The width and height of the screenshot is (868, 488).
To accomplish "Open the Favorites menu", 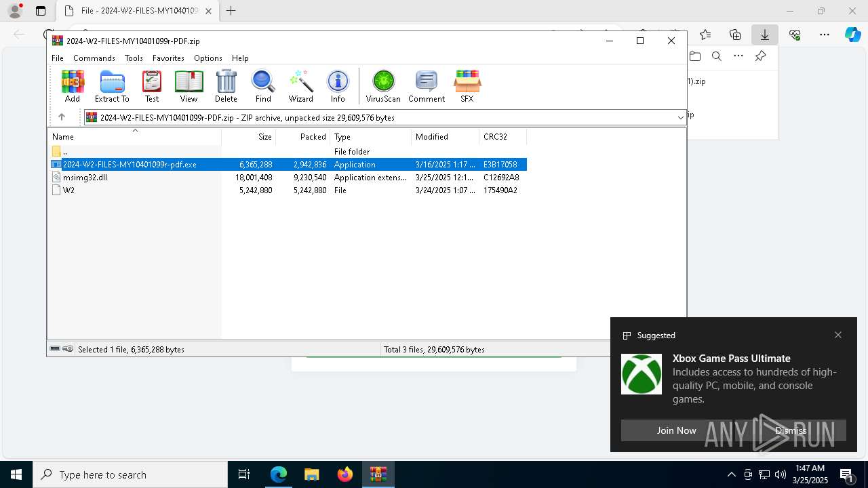I will coord(168,58).
